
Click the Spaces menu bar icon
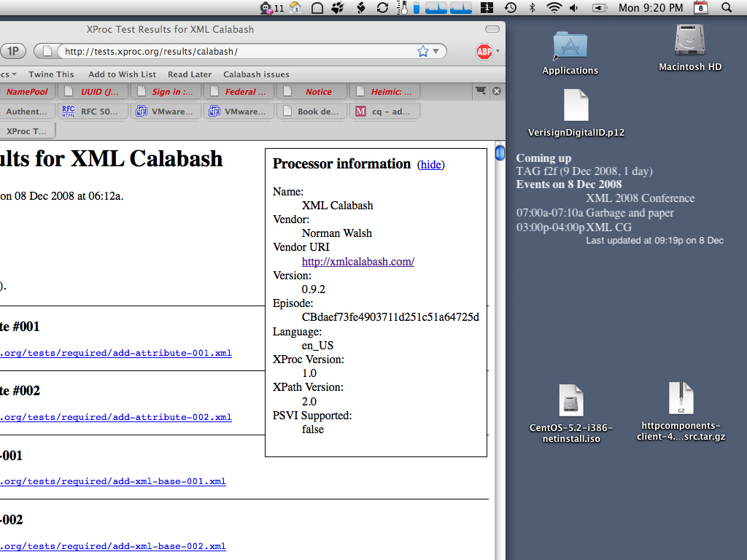pos(487,7)
